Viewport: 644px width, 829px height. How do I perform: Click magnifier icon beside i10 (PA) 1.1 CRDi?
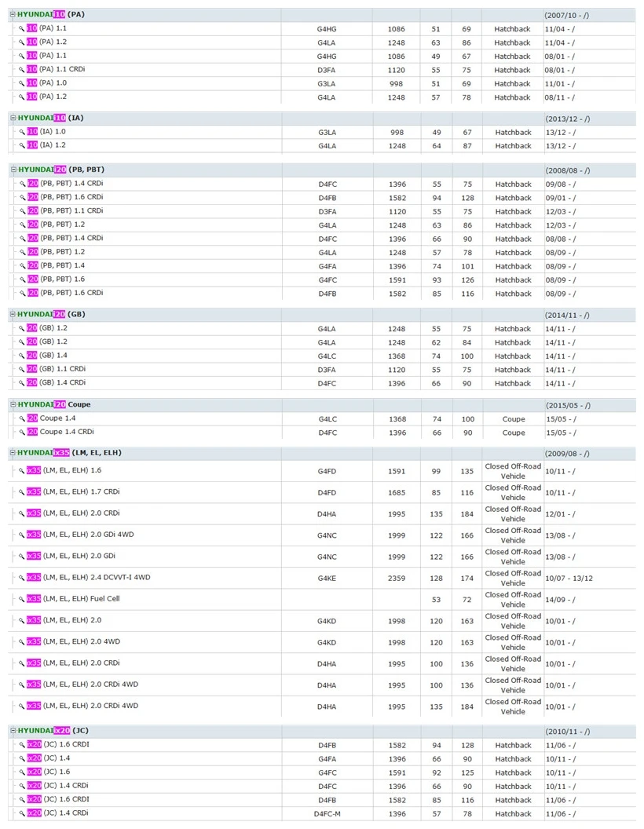[x=22, y=70]
